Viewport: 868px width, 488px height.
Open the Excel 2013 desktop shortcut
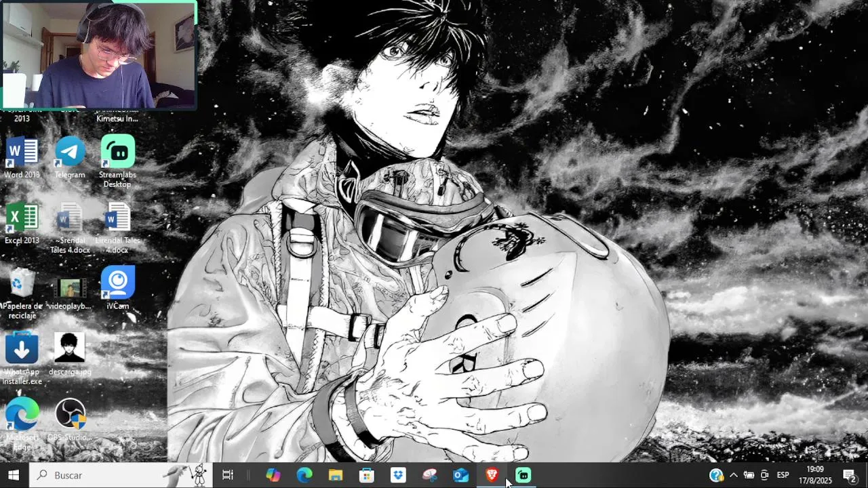22,223
